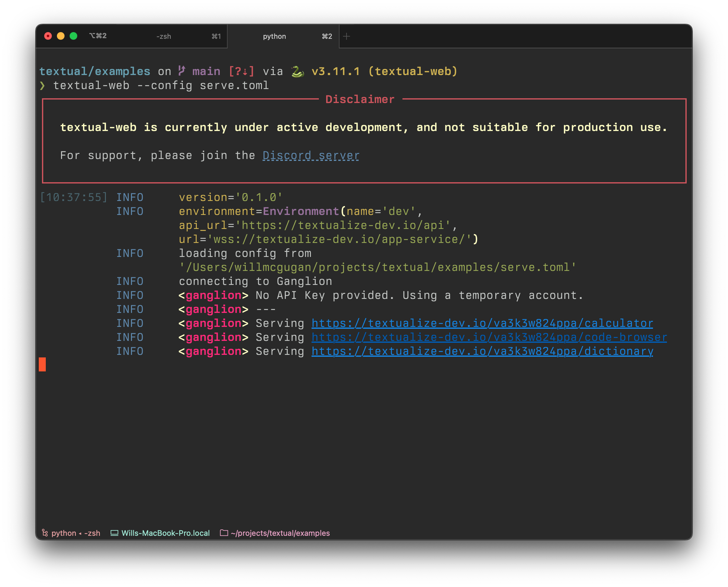Click the computer hostname icon in status bar
This screenshot has width=728, height=587.
click(114, 533)
